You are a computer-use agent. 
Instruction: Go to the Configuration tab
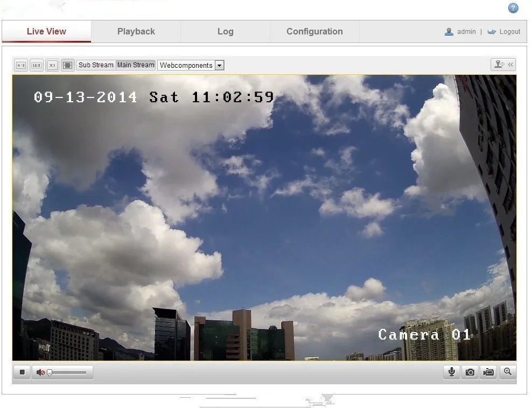coord(314,31)
